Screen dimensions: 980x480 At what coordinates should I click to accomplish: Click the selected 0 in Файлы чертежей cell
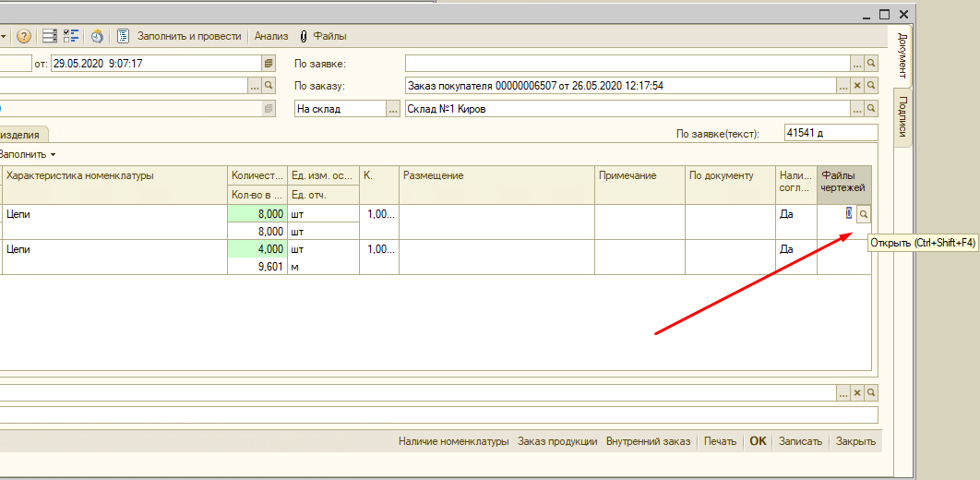point(849,213)
